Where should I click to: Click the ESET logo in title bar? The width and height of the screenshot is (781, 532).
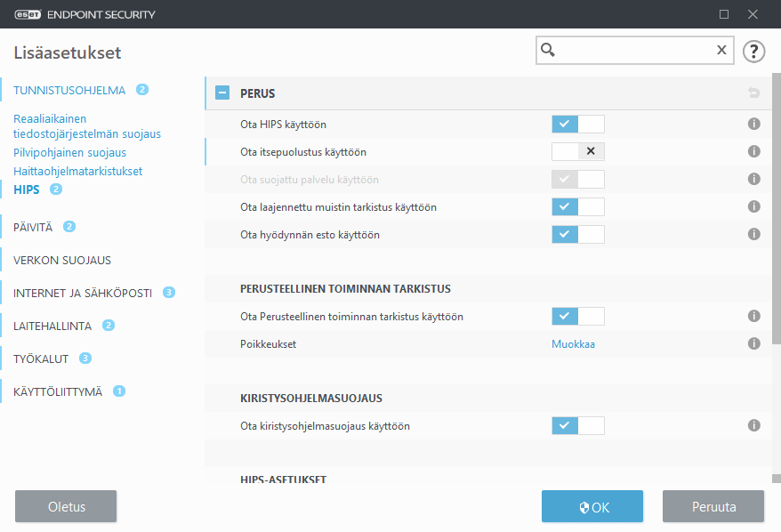[28, 14]
